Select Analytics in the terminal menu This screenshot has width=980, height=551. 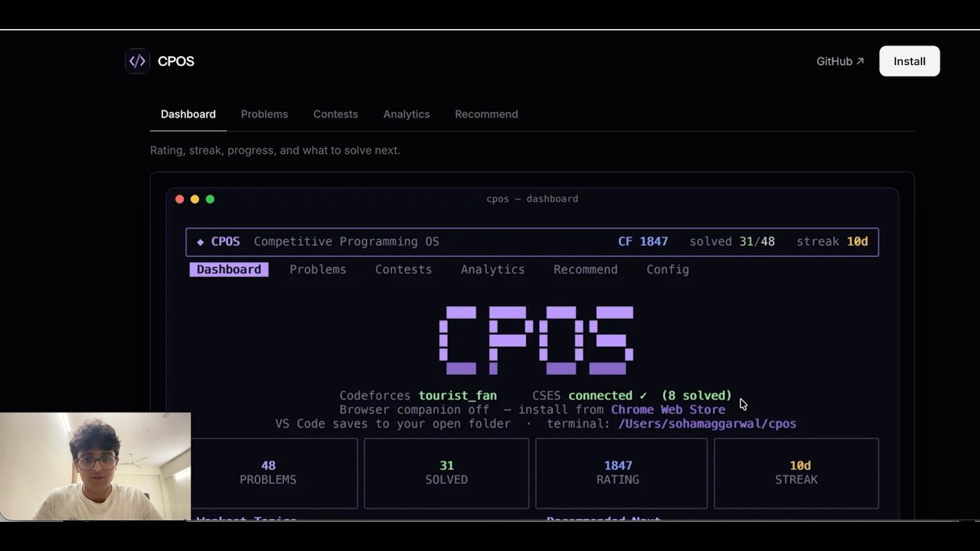pyautogui.click(x=492, y=269)
